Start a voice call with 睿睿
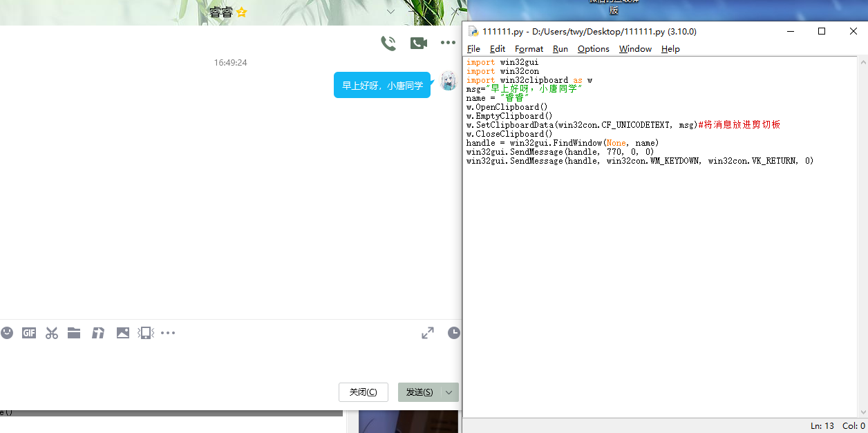The height and width of the screenshot is (433, 868). (388, 42)
